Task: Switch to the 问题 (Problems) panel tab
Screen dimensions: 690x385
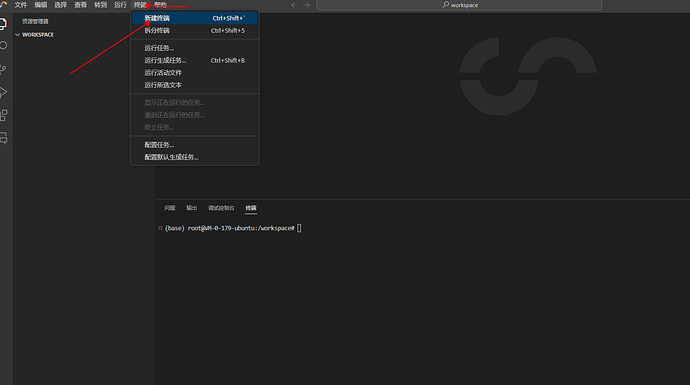Action: [169, 208]
